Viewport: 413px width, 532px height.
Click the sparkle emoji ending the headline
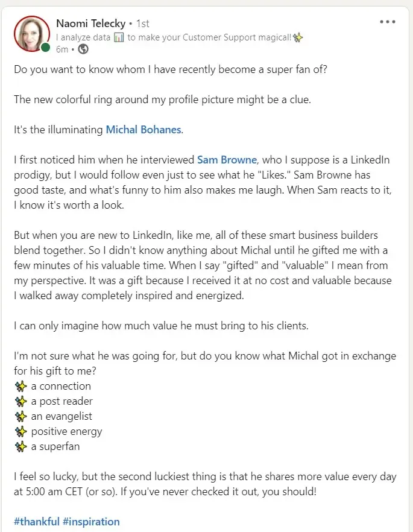[298, 37]
